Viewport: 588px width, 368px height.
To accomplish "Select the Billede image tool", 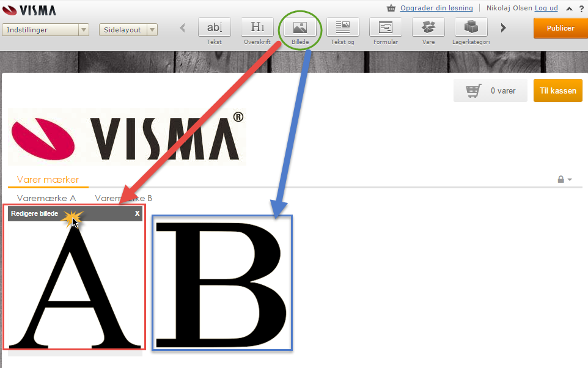I will point(300,28).
